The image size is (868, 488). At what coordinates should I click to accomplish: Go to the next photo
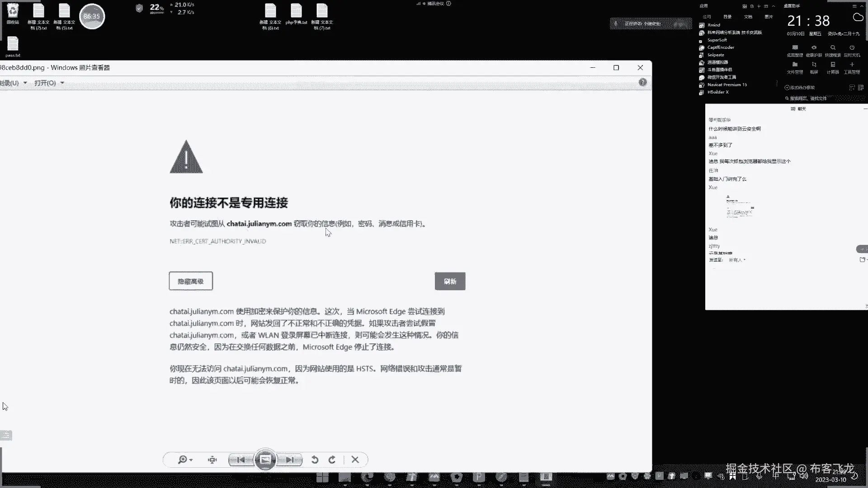[290, 460]
